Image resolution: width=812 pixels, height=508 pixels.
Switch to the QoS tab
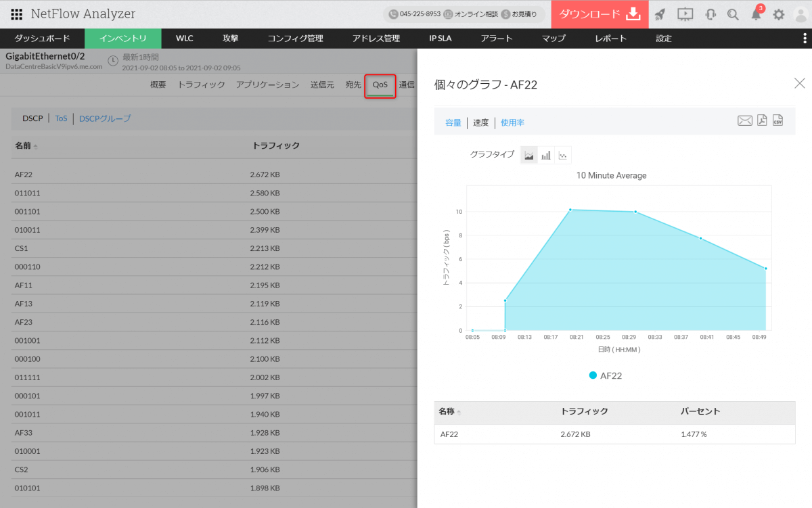[x=380, y=85]
